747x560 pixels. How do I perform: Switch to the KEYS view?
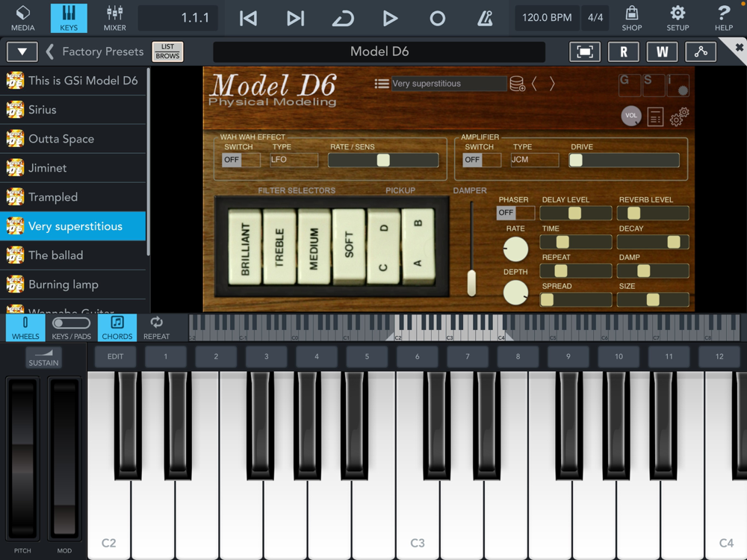click(x=69, y=18)
